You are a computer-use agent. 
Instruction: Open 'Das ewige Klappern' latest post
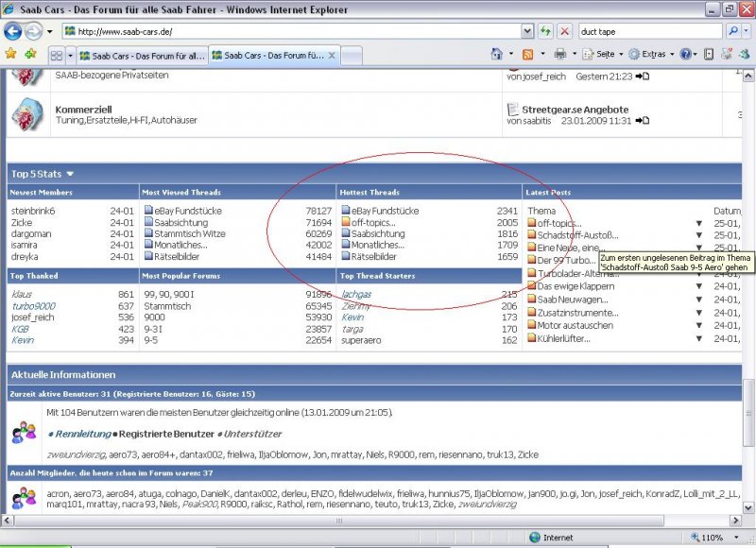[576, 286]
